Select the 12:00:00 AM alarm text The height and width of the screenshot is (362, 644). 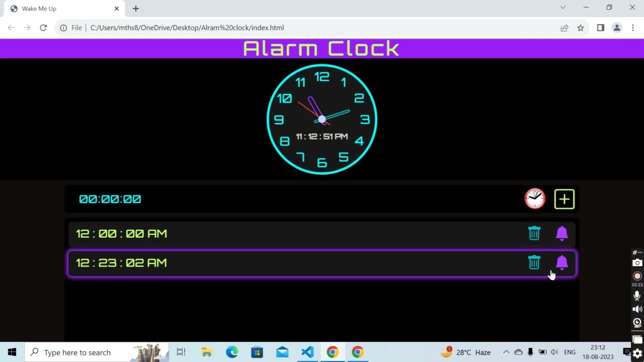click(121, 234)
